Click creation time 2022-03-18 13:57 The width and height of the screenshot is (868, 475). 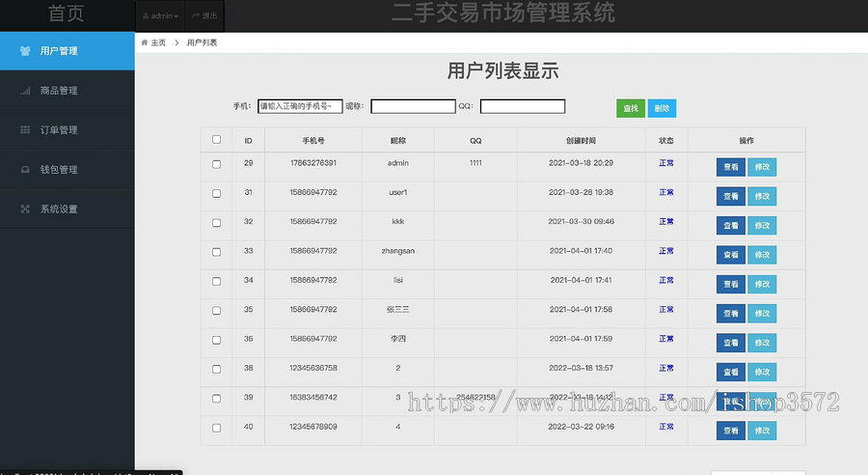[x=581, y=368]
